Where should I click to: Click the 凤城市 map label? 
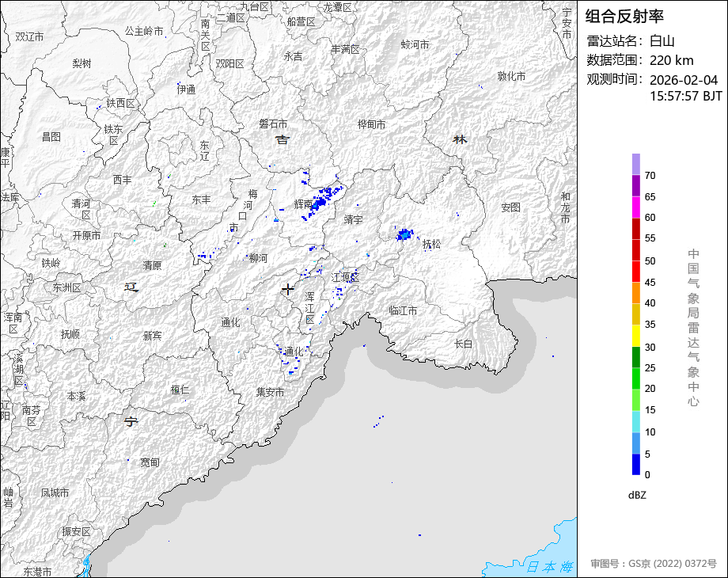pyautogui.click(x=55, y=492)
